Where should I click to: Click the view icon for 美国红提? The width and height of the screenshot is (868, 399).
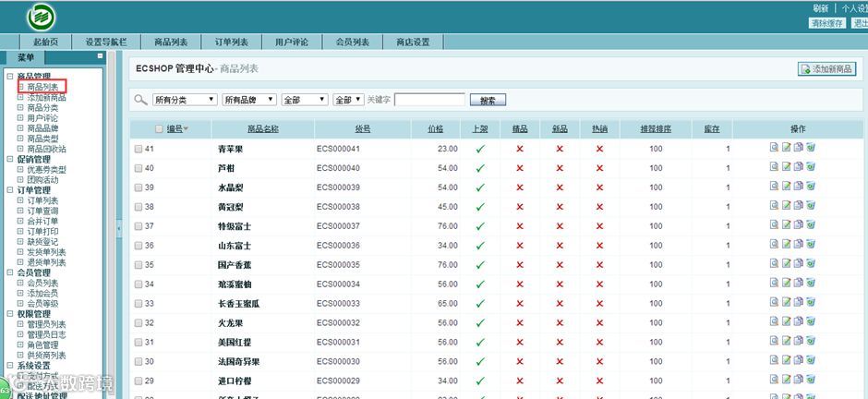point(774,341)
